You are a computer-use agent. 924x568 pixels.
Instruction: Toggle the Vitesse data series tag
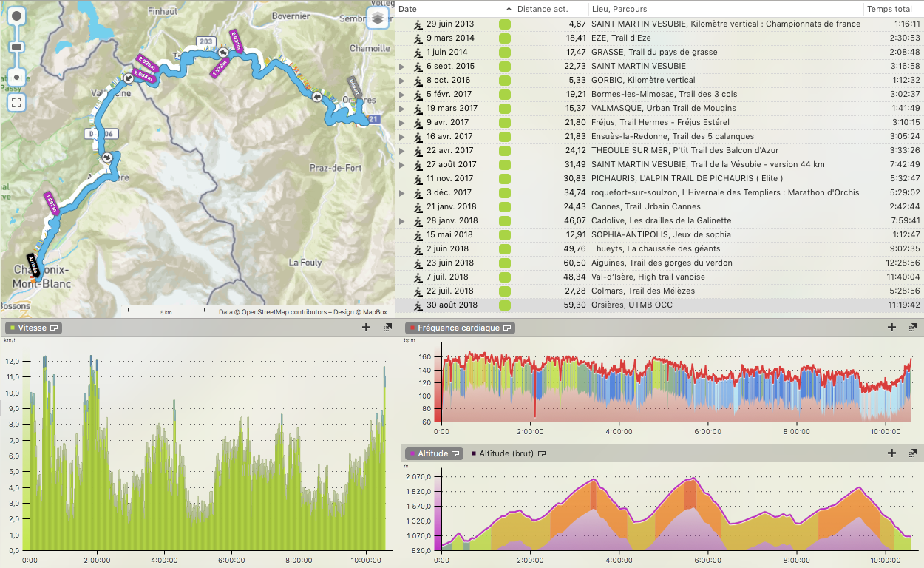click(33, 328)
